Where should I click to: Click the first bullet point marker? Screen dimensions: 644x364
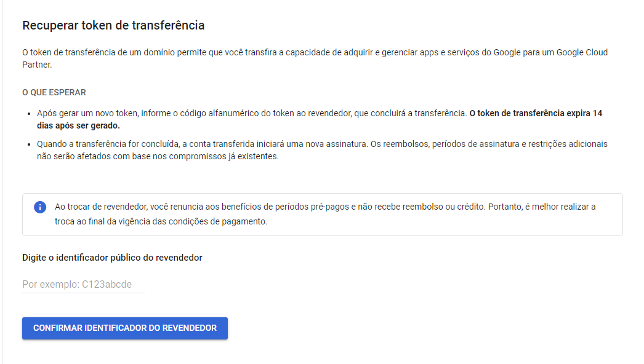point(29,114)
